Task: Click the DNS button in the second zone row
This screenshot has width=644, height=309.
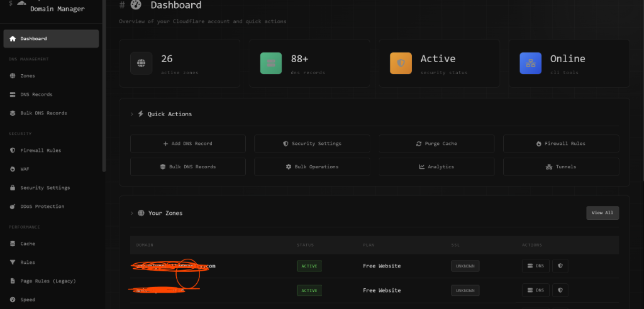Action: pos(536,290)
